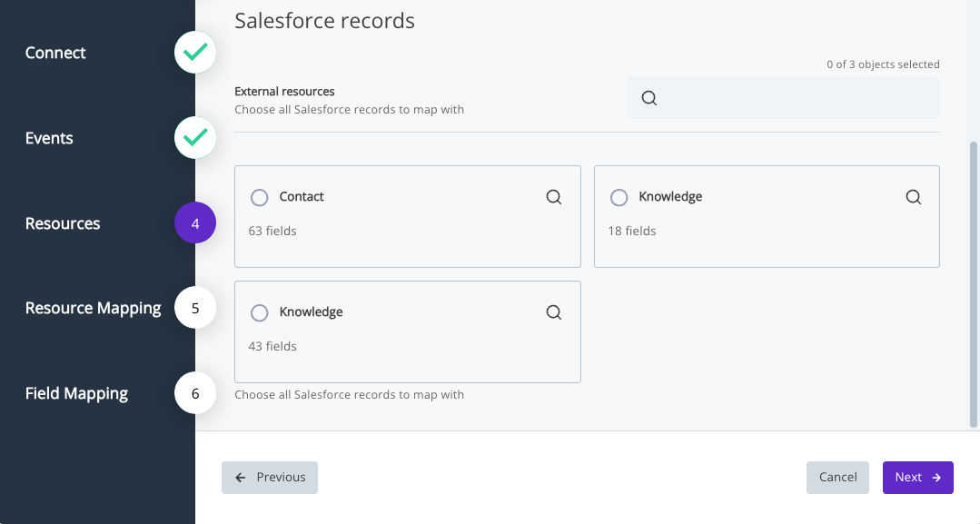Select the Knowledge radio with 43 fields
This screenshot has height=524, width=980.
click(260, 312)
